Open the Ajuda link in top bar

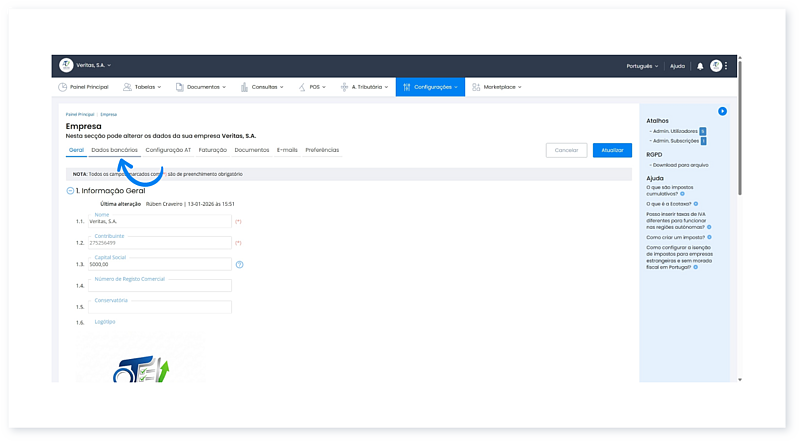[677, 66]
